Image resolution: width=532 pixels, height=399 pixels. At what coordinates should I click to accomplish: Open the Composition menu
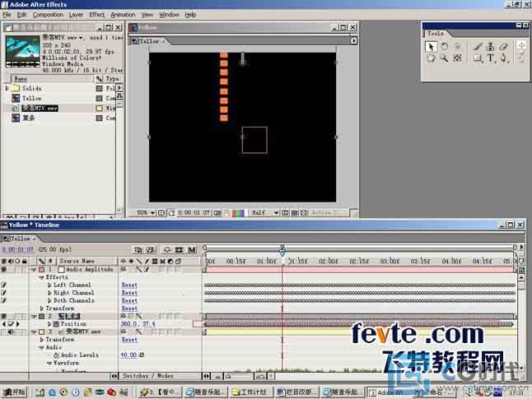coord(48,15)
